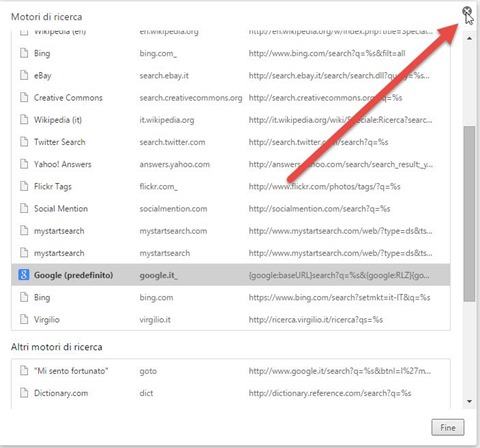Click the page icon beside Virgilio
This screenshot has width=480, height=448.
coord(24,319)
